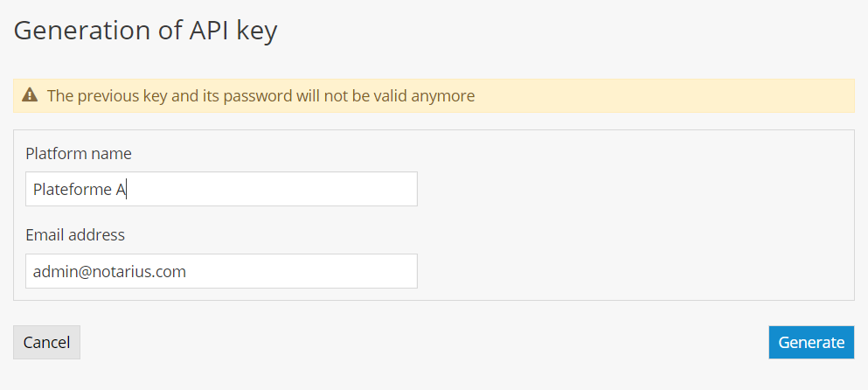Screen dimensions: 868x390
Task: Click the "Email address" field label
Action: point(75,235)
